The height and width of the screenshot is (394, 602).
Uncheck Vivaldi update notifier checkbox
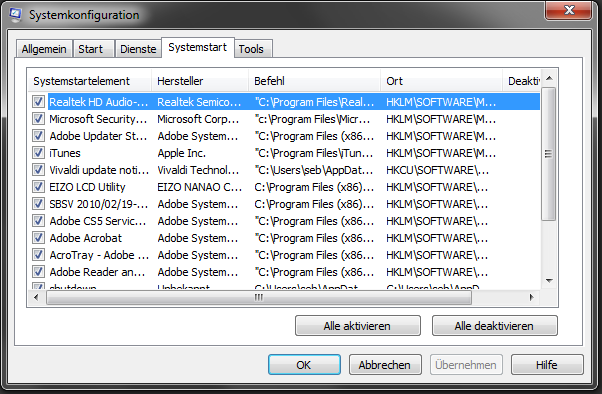coord(38,170)
